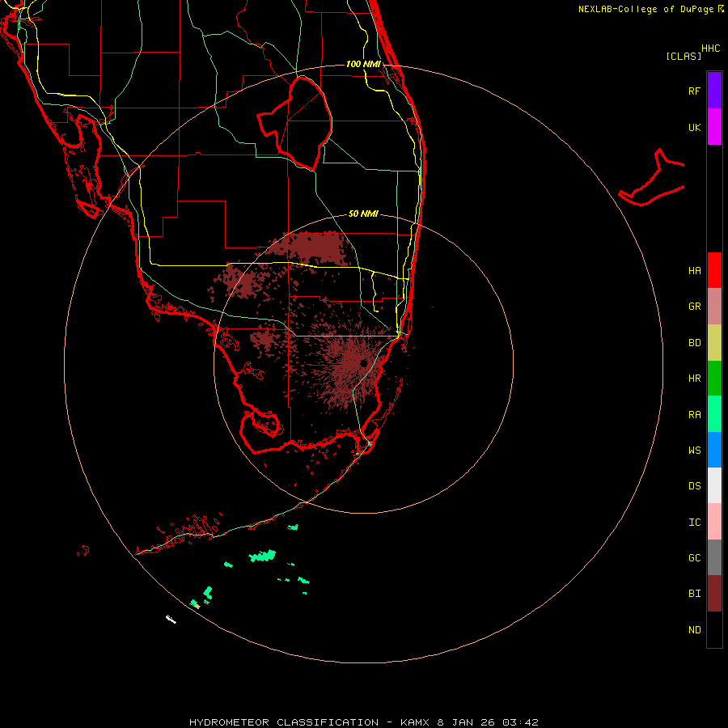Click the "RA" legend label

[x=694, y=415]
